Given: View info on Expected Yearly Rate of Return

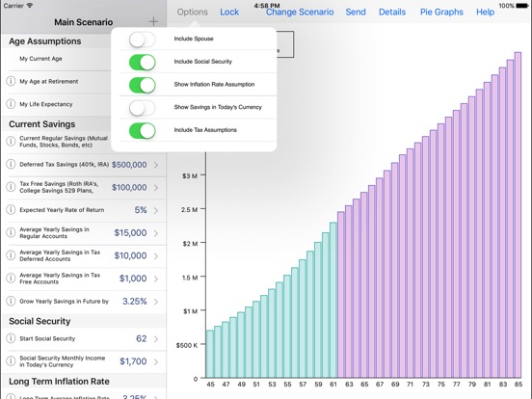Looking at the screenshot, I should click(x=11, y=210).
